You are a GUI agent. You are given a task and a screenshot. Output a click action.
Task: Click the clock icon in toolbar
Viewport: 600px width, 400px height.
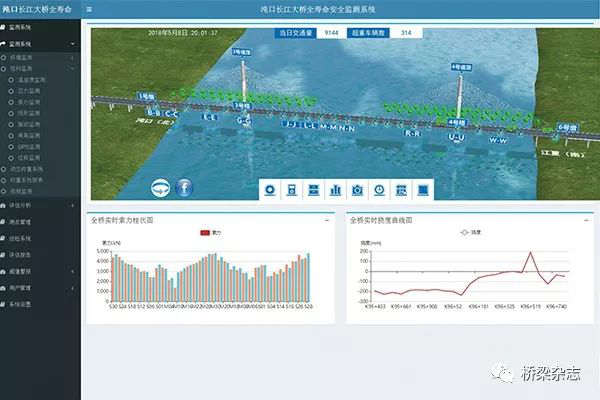[379, 190]
